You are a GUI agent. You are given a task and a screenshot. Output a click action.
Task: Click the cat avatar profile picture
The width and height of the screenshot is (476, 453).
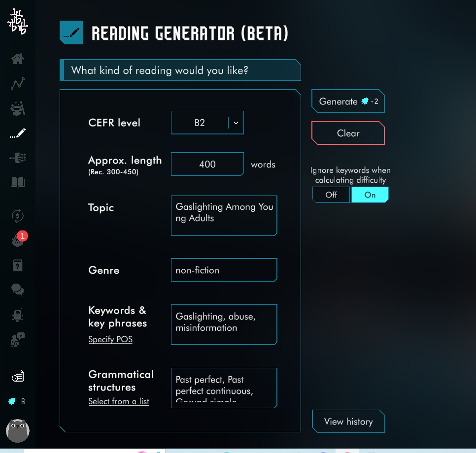pyautogui.click(x=18, y=430)
